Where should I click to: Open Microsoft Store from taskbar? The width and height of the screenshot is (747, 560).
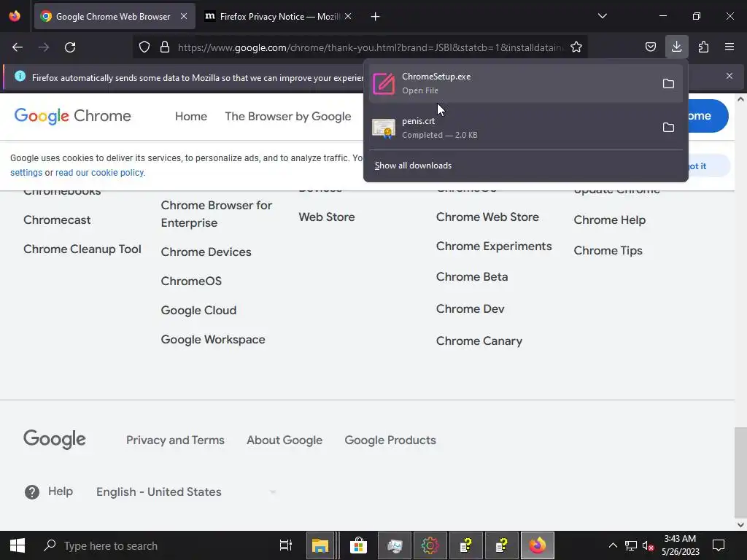358,545
